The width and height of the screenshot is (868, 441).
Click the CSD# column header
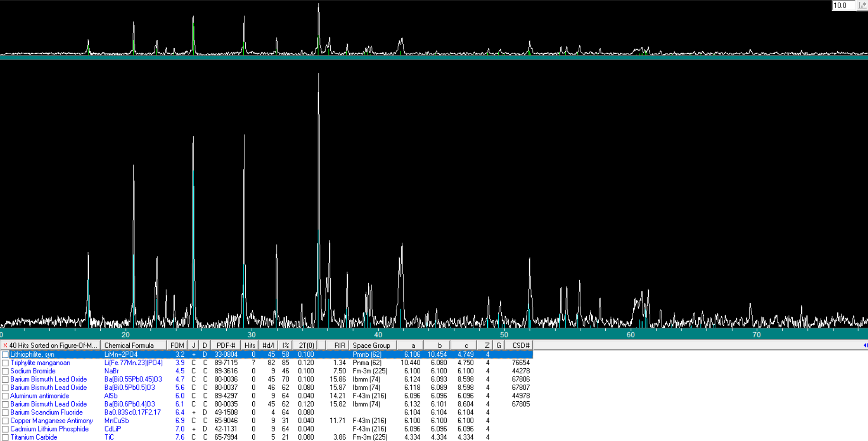pyautogui.click(x=520, y=346)
